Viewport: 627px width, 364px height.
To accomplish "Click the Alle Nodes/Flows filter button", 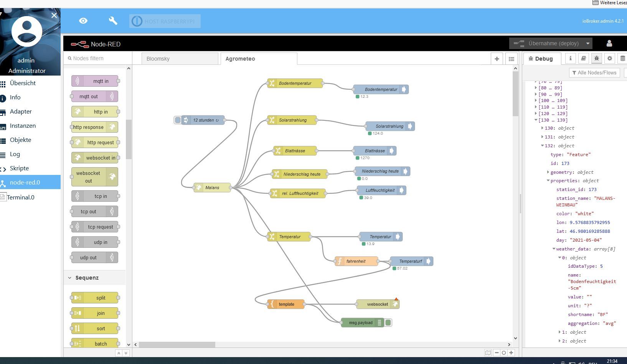I will tap(594, 72).
